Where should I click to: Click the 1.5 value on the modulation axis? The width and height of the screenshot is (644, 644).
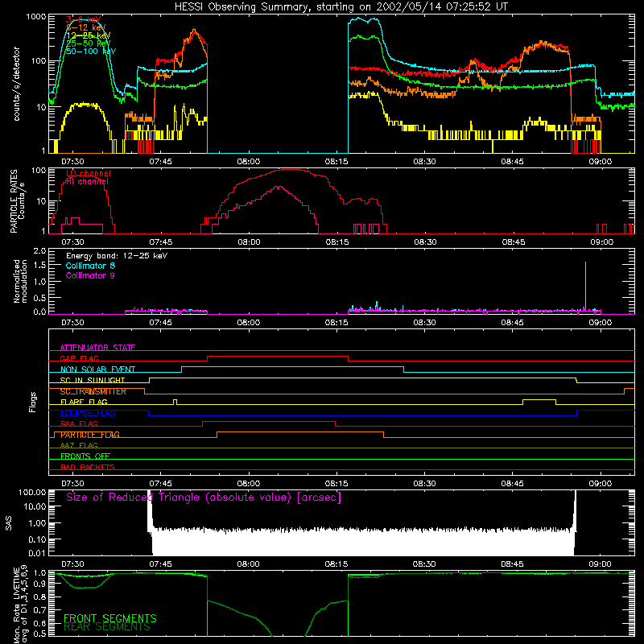pos(39,266)
